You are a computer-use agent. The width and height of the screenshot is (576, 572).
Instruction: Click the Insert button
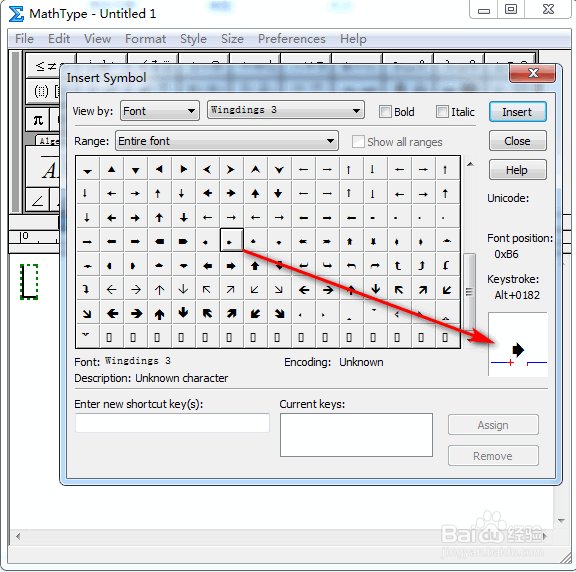518,112
